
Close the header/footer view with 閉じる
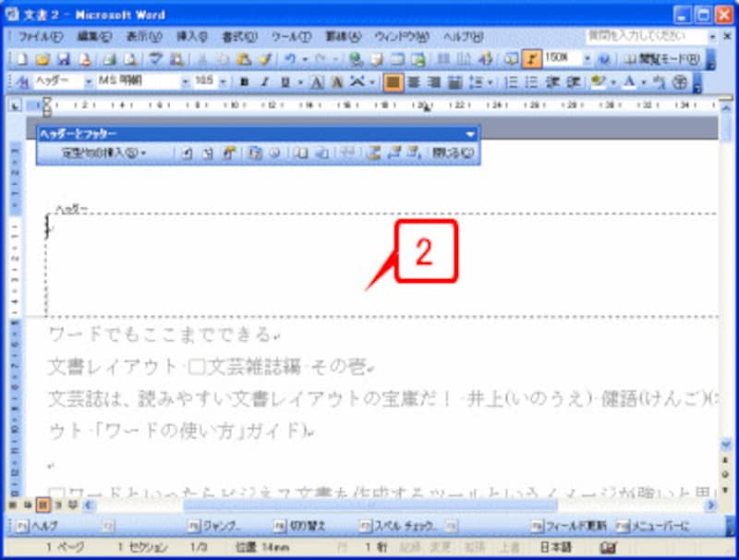point(452,153)
